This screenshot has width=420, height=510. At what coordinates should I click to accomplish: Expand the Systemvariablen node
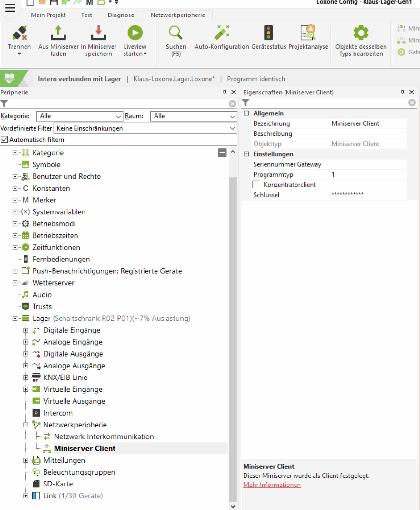15,212
